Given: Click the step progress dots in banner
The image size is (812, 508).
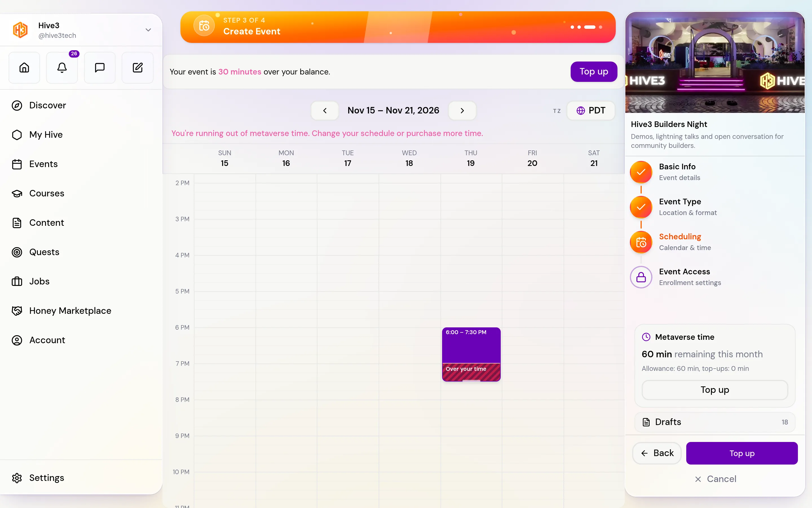Looking at the screenshot, I should 586,27.
